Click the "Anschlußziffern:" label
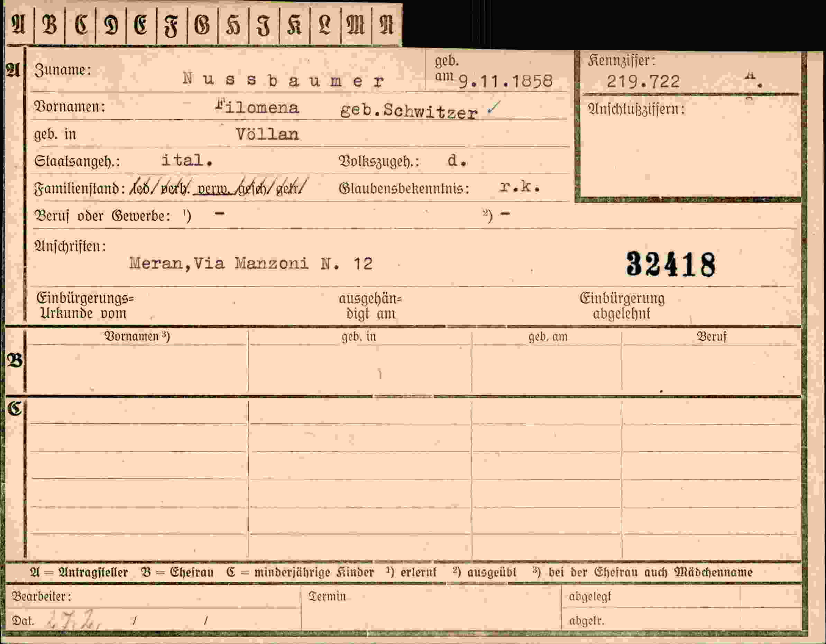The height and width of the screenshot is (644, 826). point(636,110)
